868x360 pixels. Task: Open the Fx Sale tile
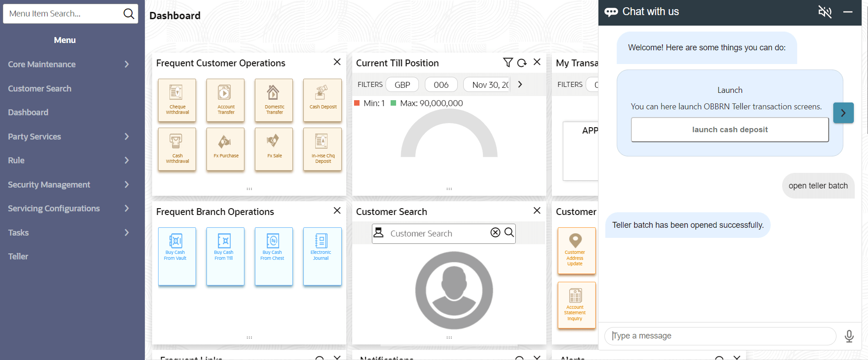point(274,149)
